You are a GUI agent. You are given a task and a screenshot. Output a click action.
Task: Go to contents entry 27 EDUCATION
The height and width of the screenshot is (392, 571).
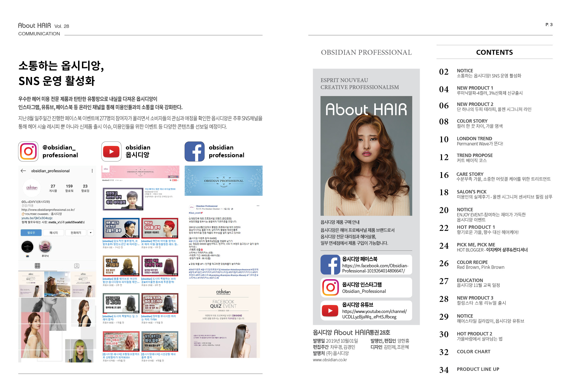[x=470, y=282]
